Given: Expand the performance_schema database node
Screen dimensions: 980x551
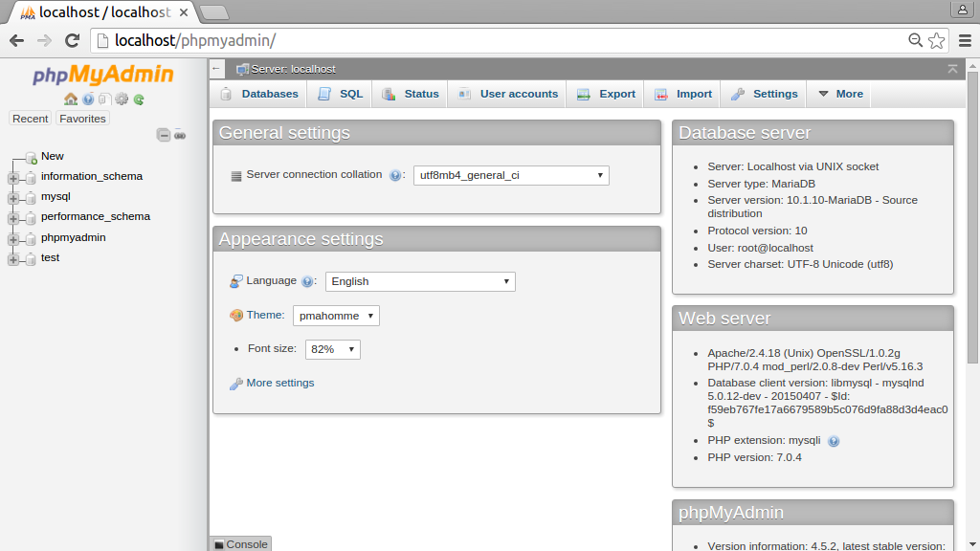Looking at the screenshot, I should coord(13,218).
